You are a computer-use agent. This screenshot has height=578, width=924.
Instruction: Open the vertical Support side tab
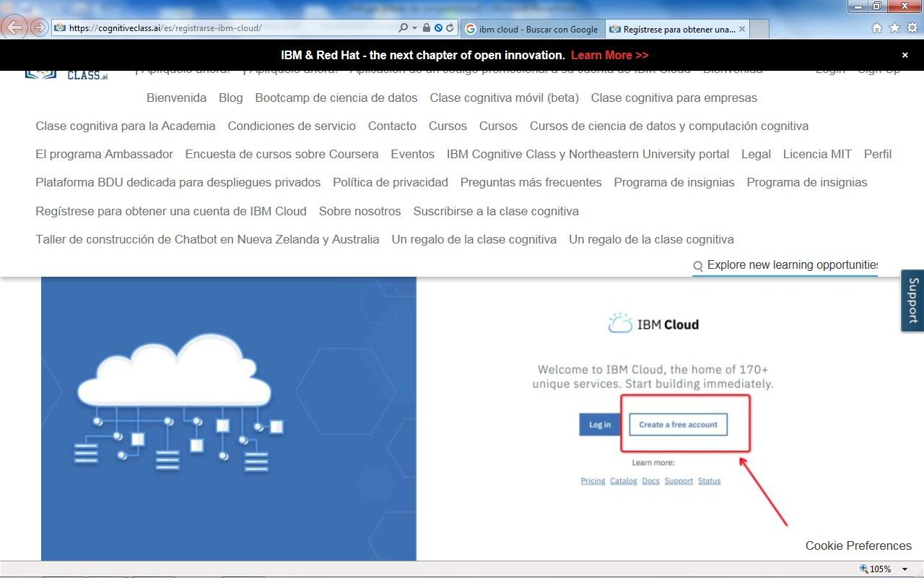[x=912, y=301]
